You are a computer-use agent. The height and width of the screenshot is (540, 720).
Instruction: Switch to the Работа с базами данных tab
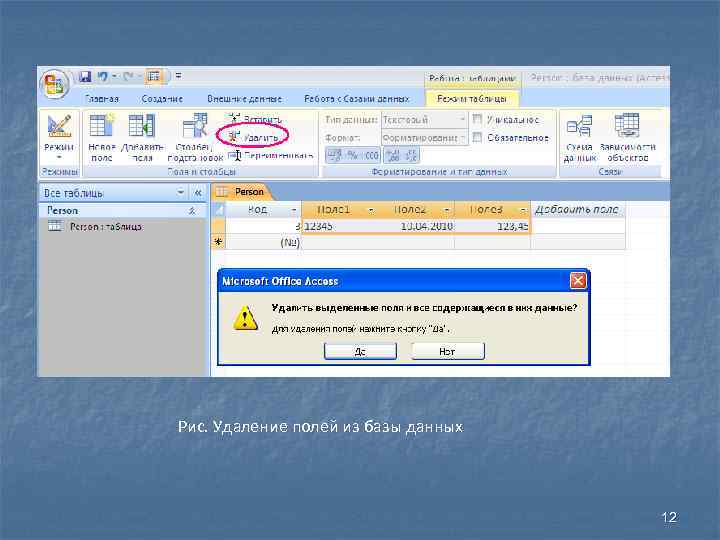(356, 99)
